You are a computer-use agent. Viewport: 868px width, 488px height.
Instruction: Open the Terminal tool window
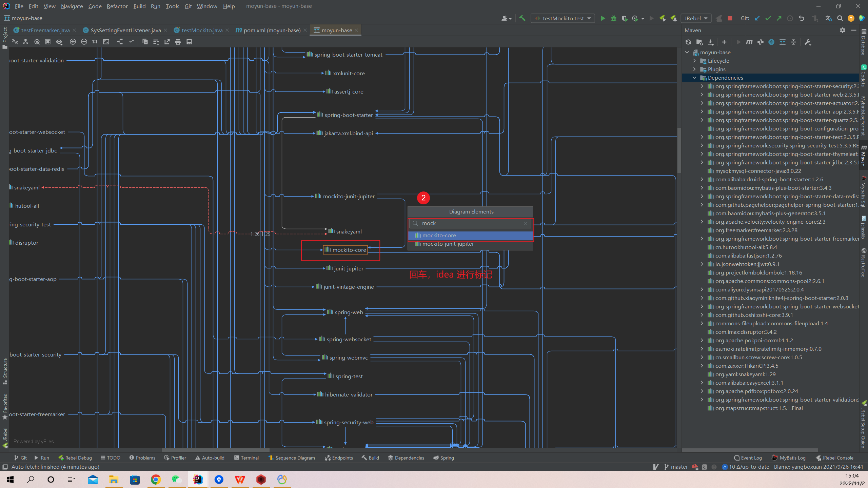click(x=246, y=458)
